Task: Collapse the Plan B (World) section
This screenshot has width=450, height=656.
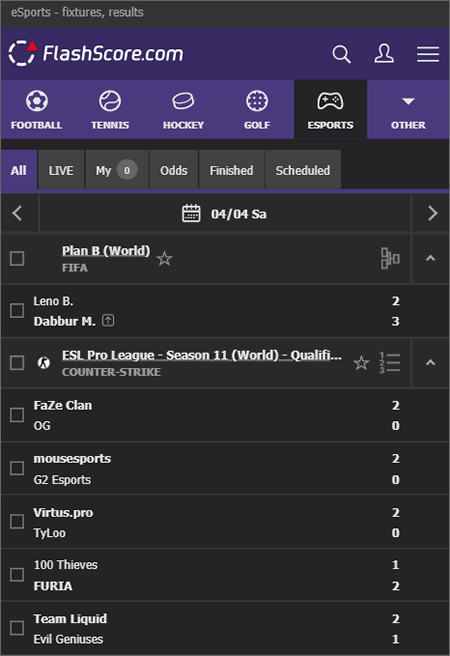Action: [430, 259]
